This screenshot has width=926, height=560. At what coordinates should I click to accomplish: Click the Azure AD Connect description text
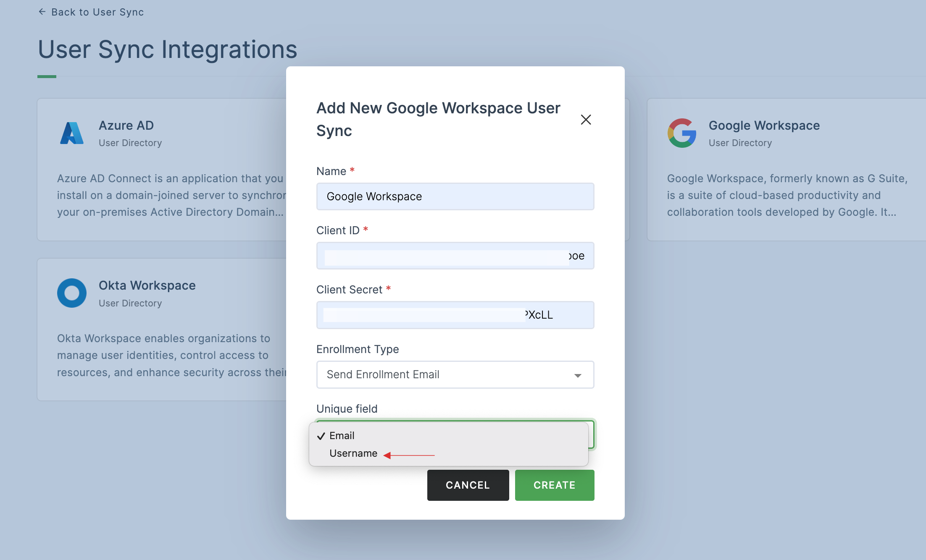(171, 195)
